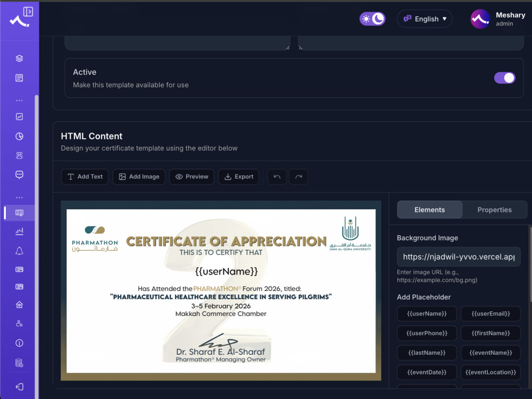Insert the {{userEmail}} placeholder button
Image resolution: width=532 pixels, height=399 pixels.
[x=491, y=314]
